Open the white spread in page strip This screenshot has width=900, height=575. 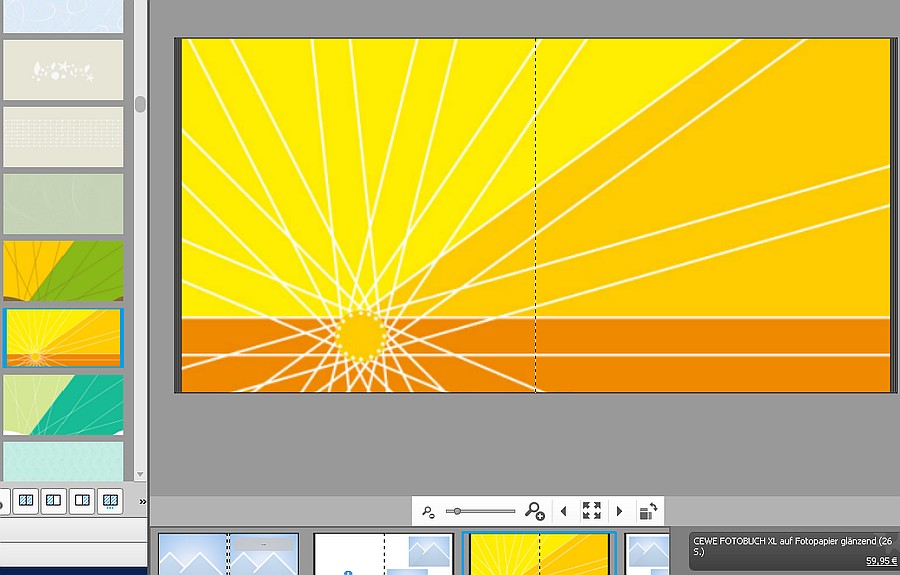[x=383, y=554]
